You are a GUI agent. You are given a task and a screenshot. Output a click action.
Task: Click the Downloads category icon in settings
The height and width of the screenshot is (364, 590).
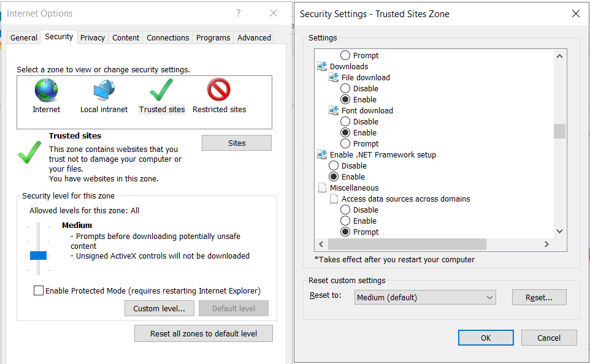click(x=322, y=67)
